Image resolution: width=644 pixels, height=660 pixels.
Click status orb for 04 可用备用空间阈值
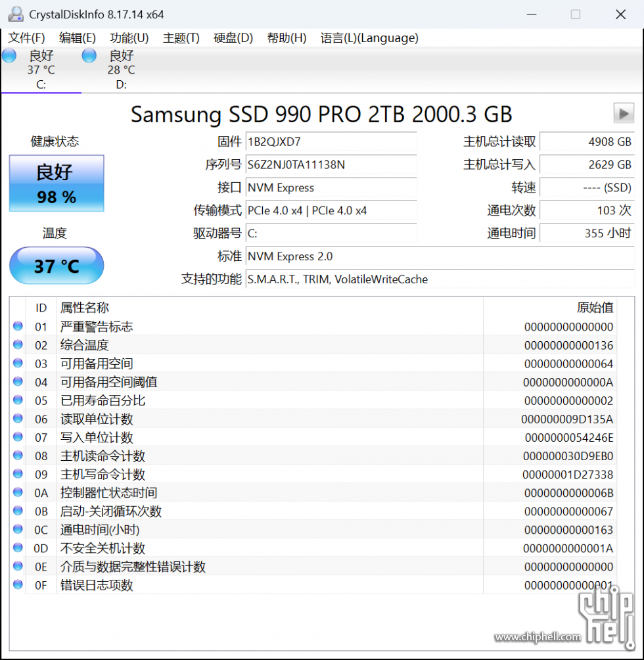point(18,381)
